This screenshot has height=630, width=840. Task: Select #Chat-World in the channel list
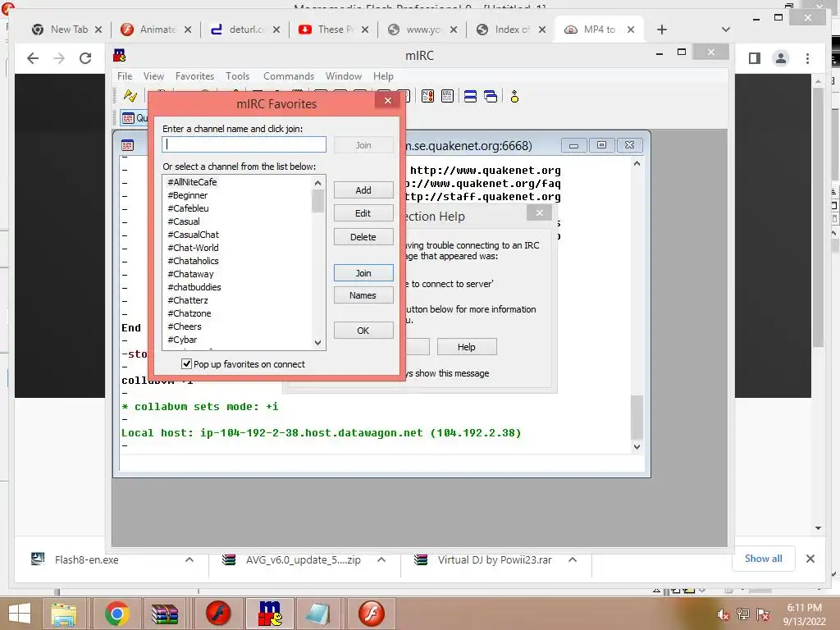238,248
